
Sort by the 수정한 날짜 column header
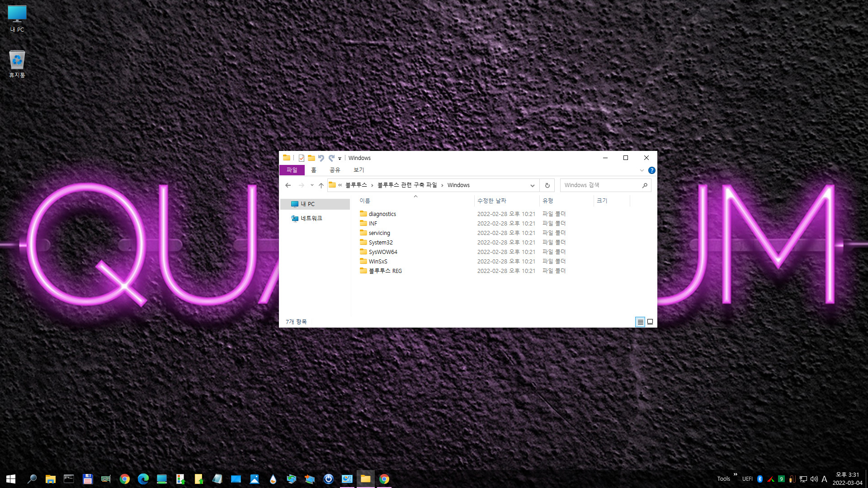coord(507,201)
